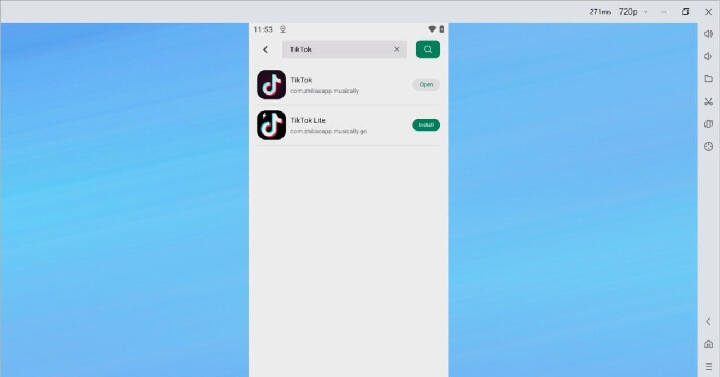Open the installed TikTok app

[x=426, y=84]
